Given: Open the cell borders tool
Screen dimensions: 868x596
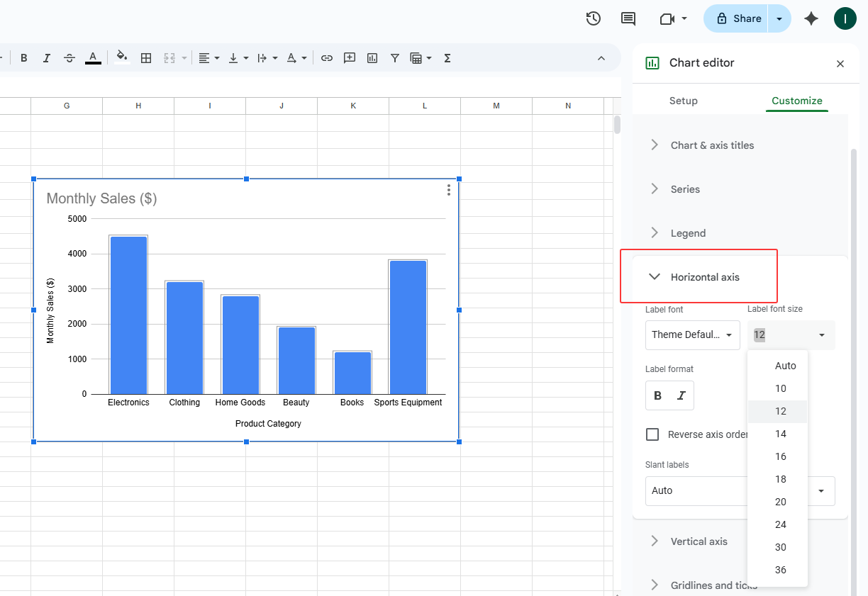Looking at the screenshot, I should tap(146, 58).
